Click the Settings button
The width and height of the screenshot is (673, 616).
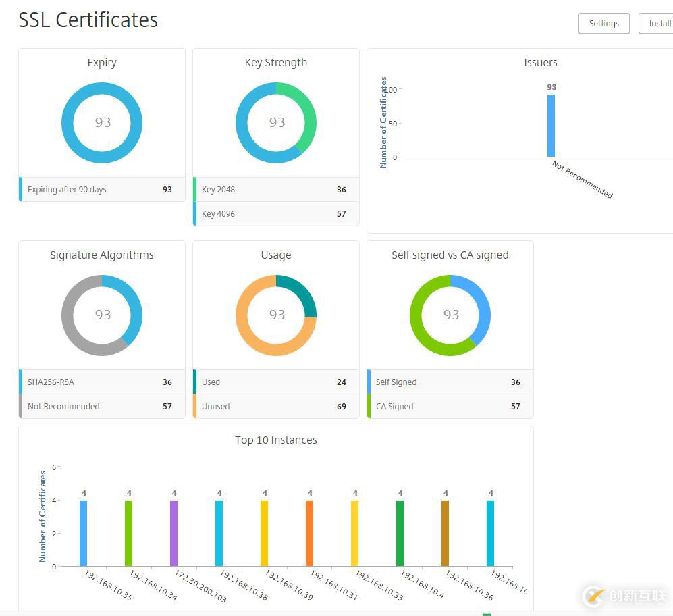603,24
